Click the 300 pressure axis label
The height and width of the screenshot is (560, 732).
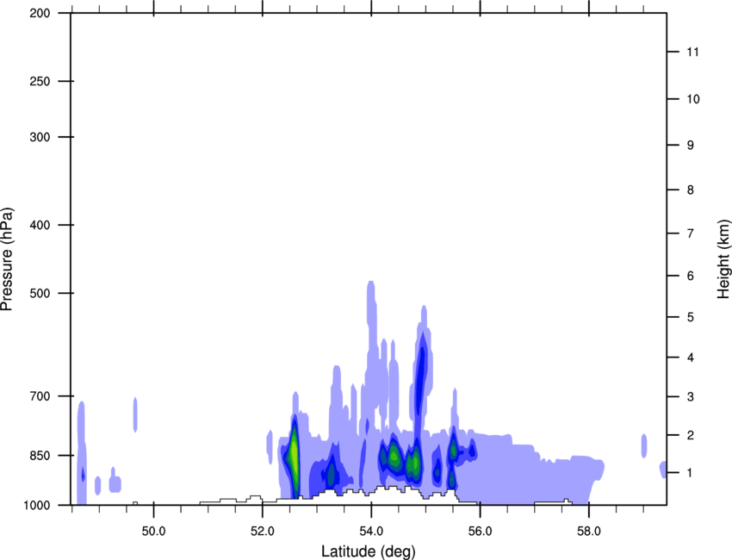40,137
